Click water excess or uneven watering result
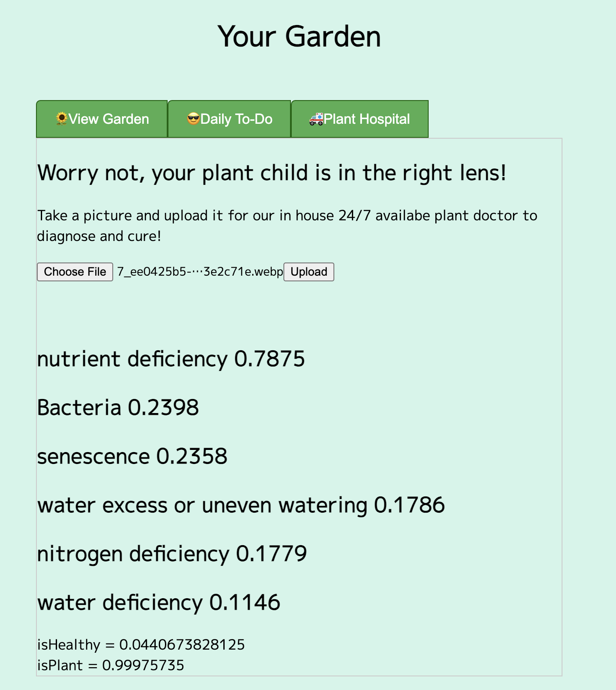Image resolution: width=616 pixels, height=690 pixels. click(x=241, y=505)
